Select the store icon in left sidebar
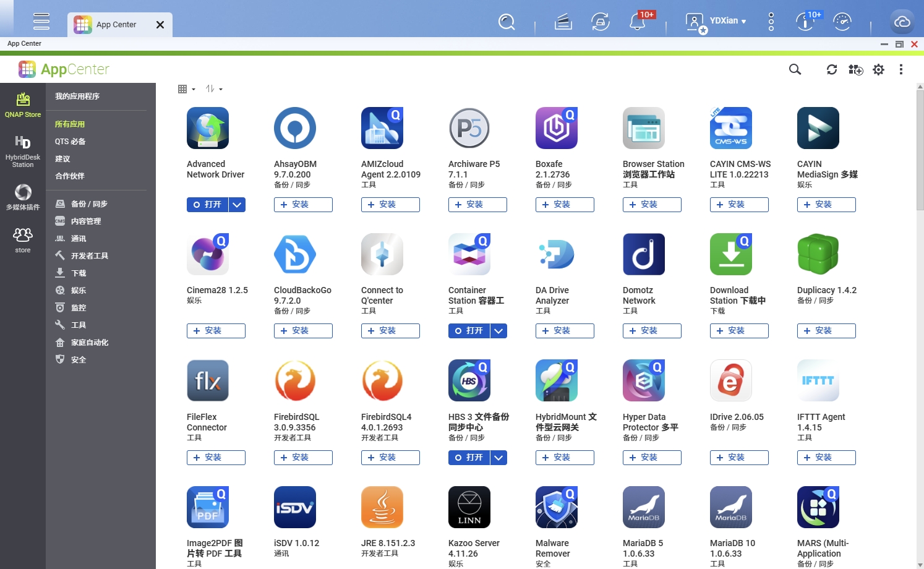Image resolution: width=924 pixels, height=569 pixels. (x=23, y=240)
